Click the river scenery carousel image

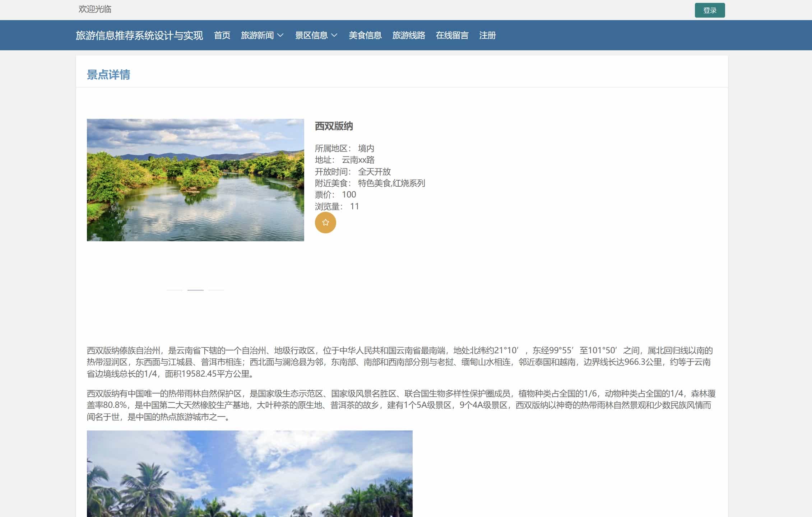(x=195, y=180)
